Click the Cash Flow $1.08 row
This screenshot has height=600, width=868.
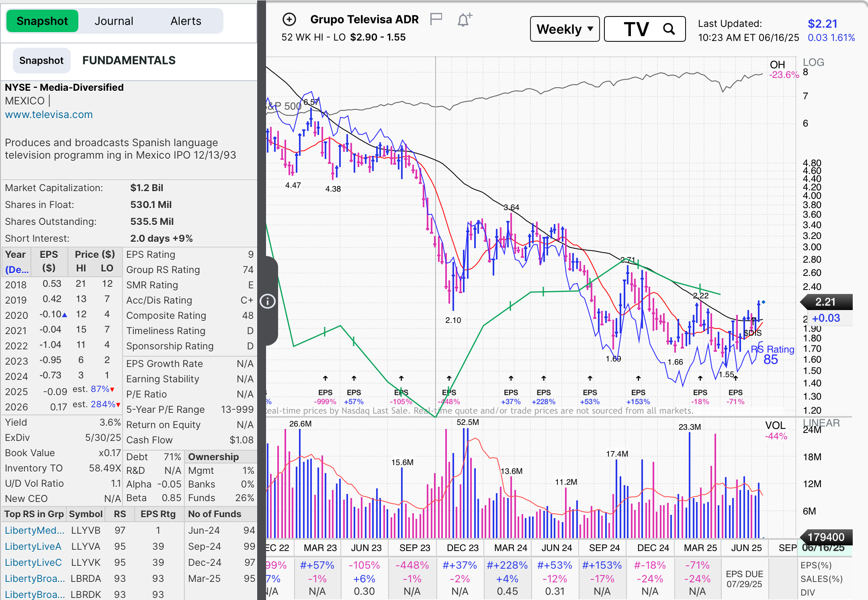190,440
